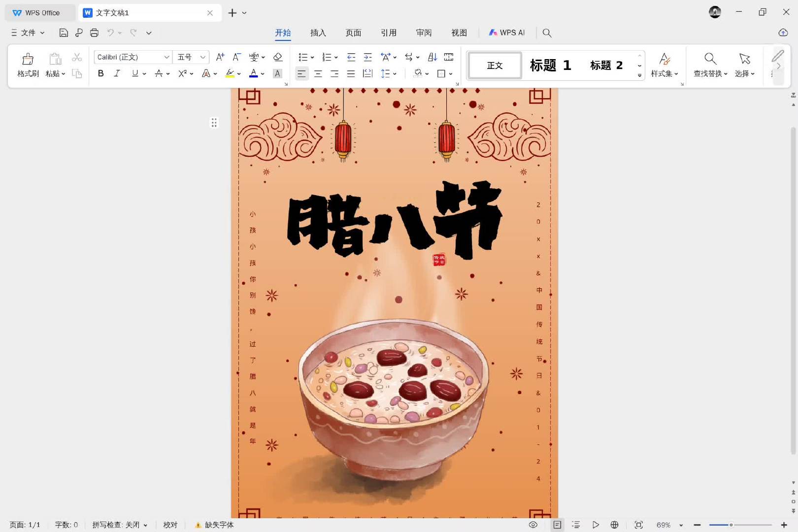The image size is (798, 532).
Task: Click the 缺失字体 missing fonts warning
Action: (x=214, y=525)
